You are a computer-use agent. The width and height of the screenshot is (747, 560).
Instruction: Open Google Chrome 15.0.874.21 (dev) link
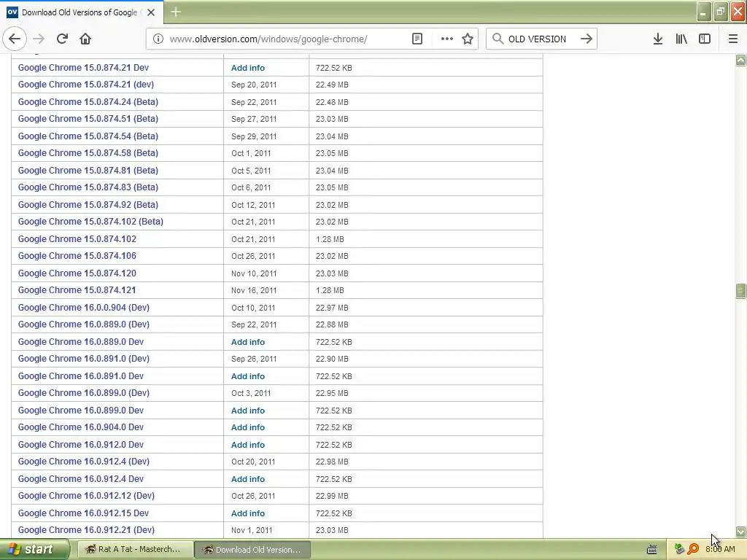click(86, 85)
